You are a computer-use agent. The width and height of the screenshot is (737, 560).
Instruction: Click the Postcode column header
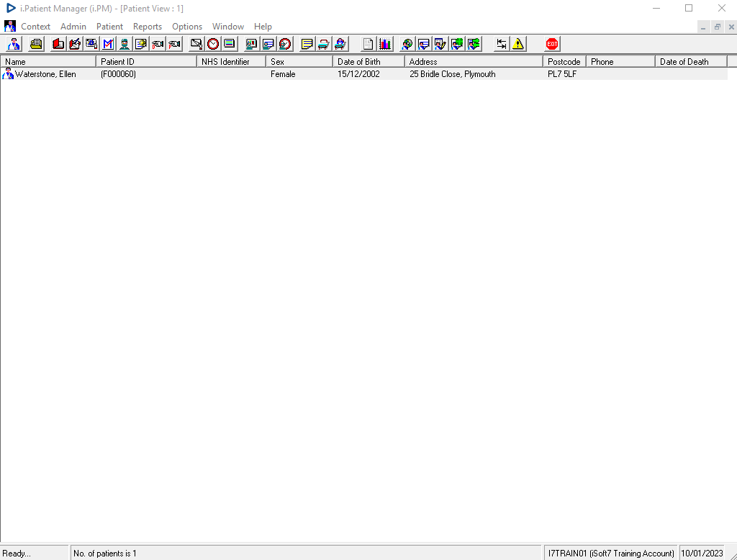[564, 62]
